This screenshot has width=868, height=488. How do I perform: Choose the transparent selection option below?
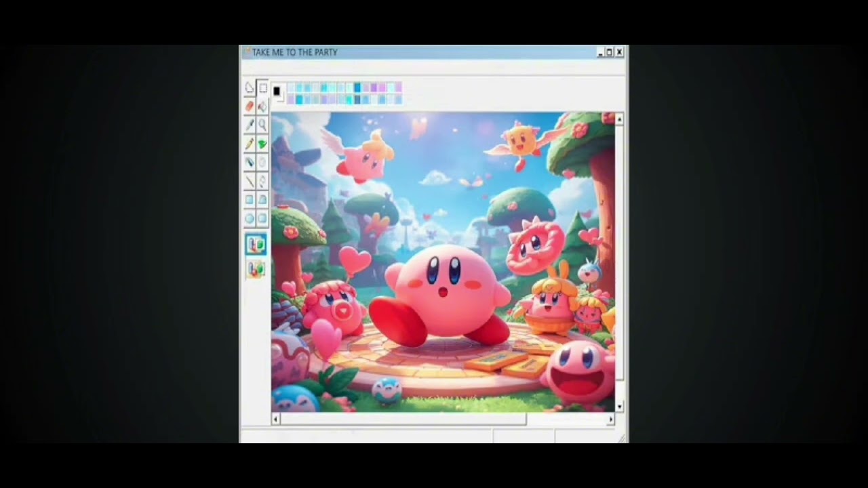click(256, 269)
